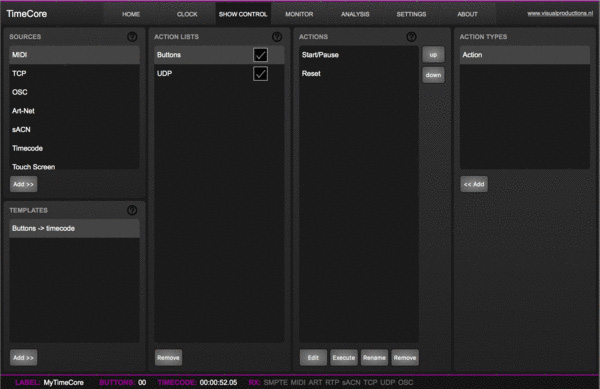
Task: Move the action up
Action: (433, 55)
